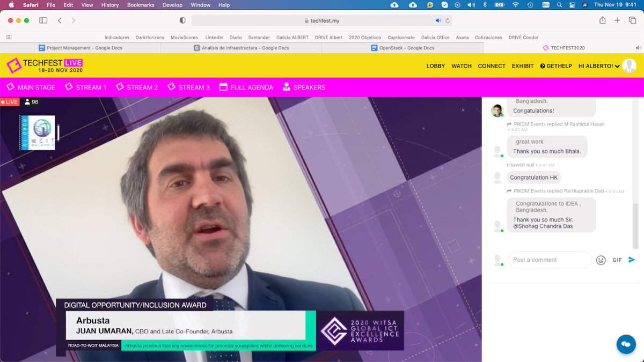Expand Hi Alberto account dropdown
The height and width of the screenshot is (362, 644).
tap(599, 66)
